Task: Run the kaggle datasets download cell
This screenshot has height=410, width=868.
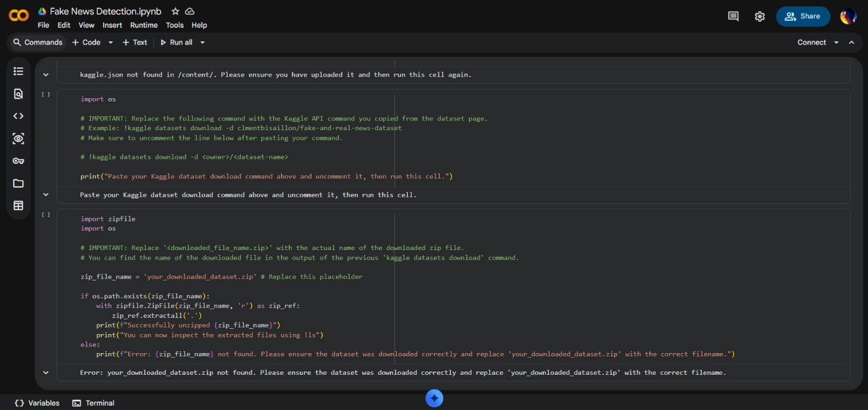Action: 46,94
